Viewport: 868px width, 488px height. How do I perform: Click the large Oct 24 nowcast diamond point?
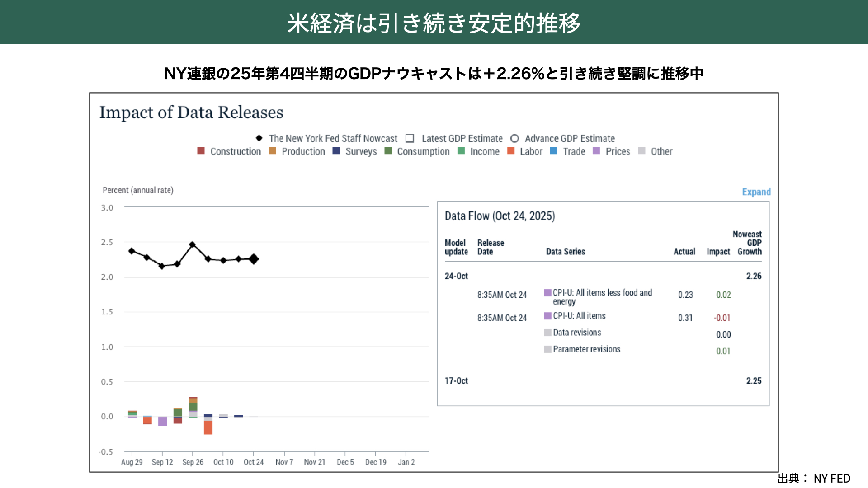point(254,259)
